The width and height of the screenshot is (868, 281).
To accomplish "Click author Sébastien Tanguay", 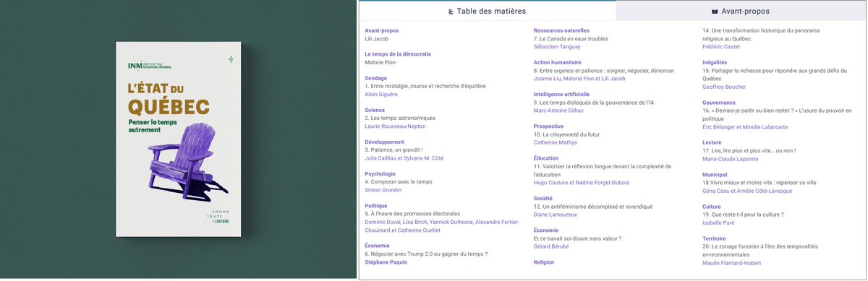I will point(557,46).
